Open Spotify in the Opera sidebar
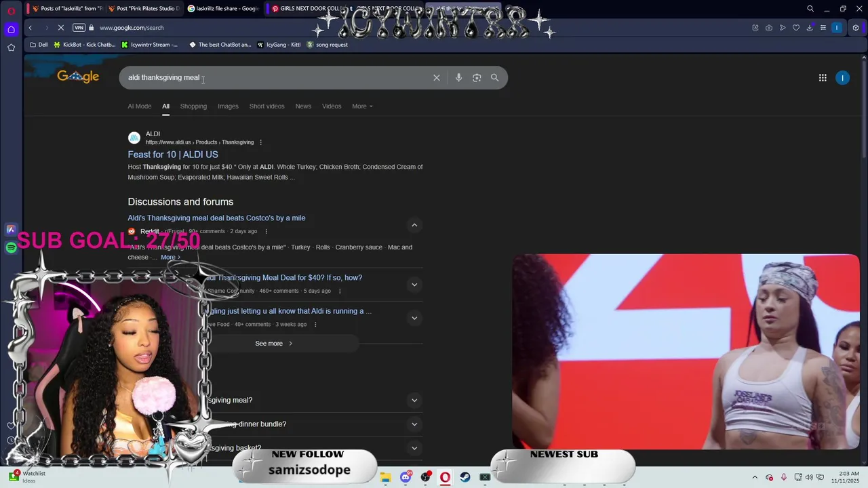The image size is (868, 488). (11, 248)
